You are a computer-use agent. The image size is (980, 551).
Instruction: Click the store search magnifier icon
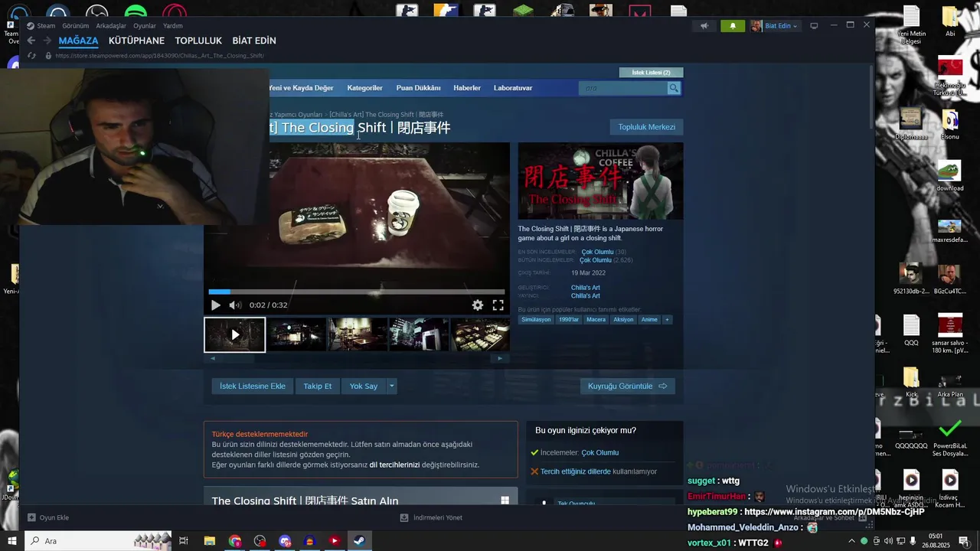point(674,88)
